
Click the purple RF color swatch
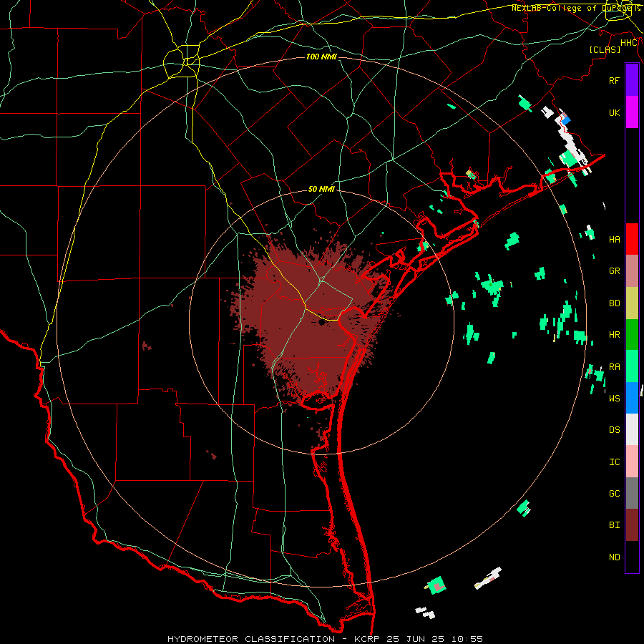[632, 80]
